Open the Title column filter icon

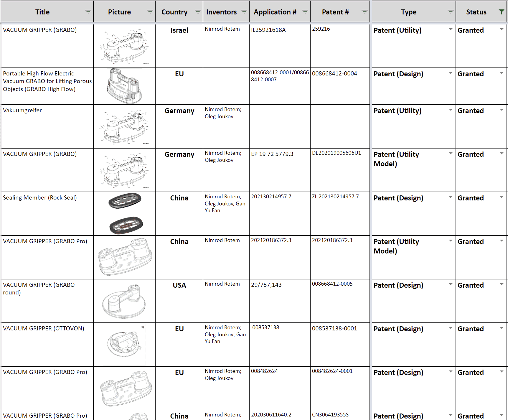point(88,12)
